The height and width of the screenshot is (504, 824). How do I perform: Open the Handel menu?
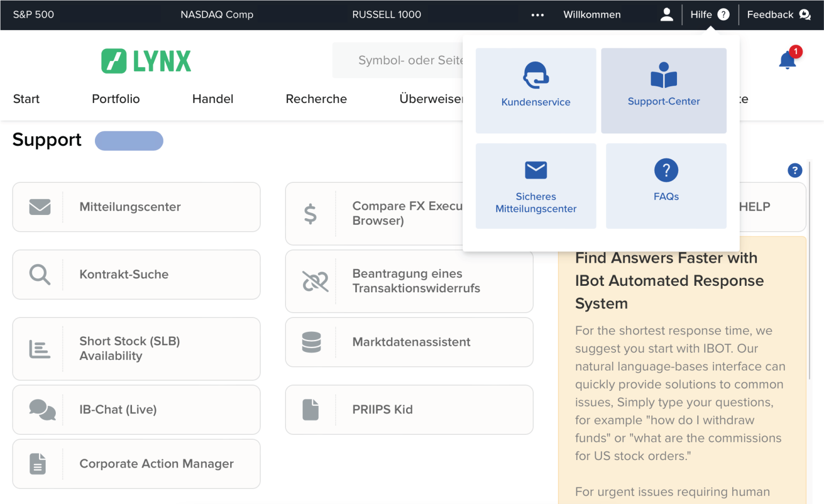click(x=213, y=99)
